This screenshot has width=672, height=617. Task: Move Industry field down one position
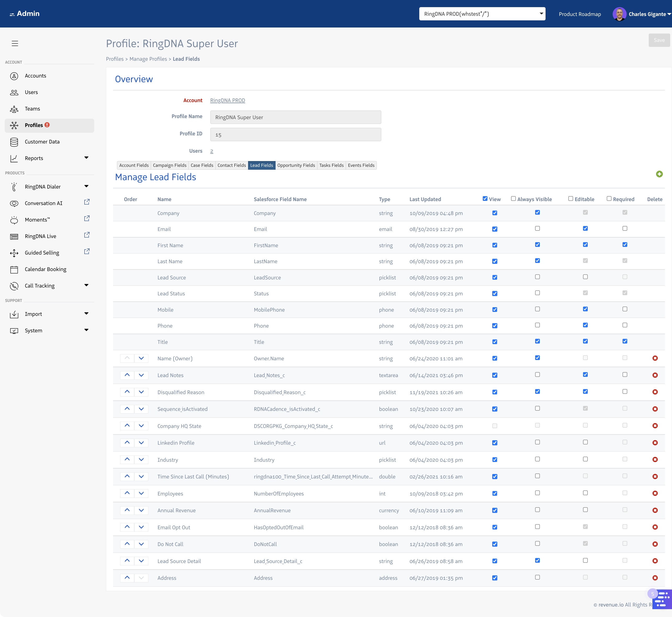(x=141, y=459)
